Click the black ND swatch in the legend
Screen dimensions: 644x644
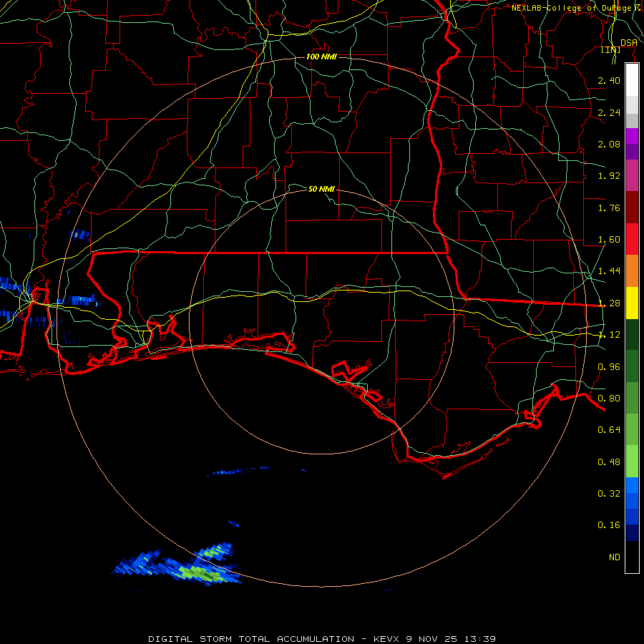(632, 557)
